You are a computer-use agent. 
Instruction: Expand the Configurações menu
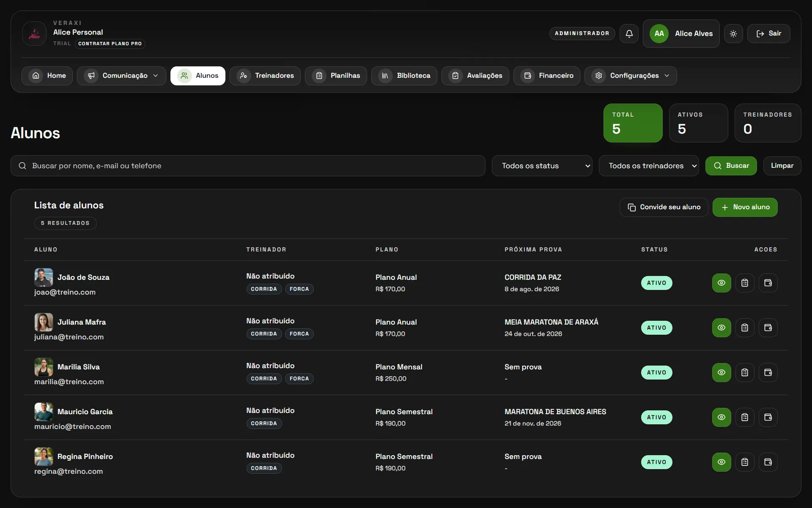pos(631,76)
